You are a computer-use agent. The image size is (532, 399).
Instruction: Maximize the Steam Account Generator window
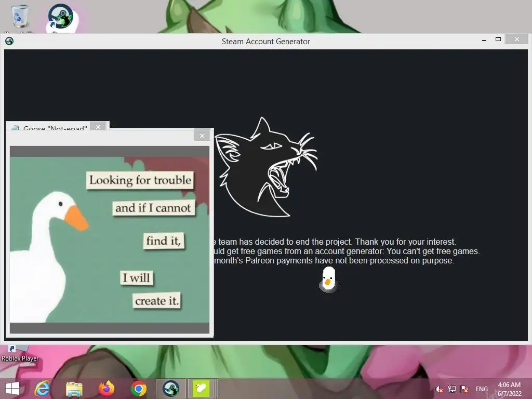(x=498, y=39)
